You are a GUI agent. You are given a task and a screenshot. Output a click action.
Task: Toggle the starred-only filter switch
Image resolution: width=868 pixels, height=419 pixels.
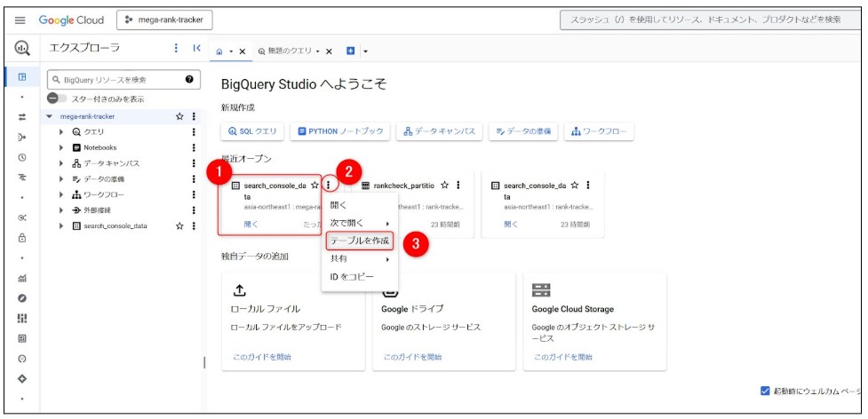pyautogui.click(x=57, y=99)
